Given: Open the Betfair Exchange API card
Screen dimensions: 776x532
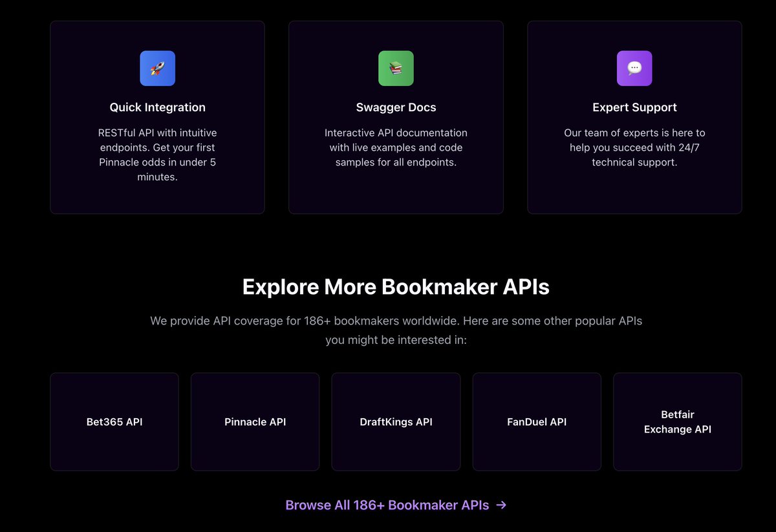Looking at the screenshot, I should [x=678, y=421].
